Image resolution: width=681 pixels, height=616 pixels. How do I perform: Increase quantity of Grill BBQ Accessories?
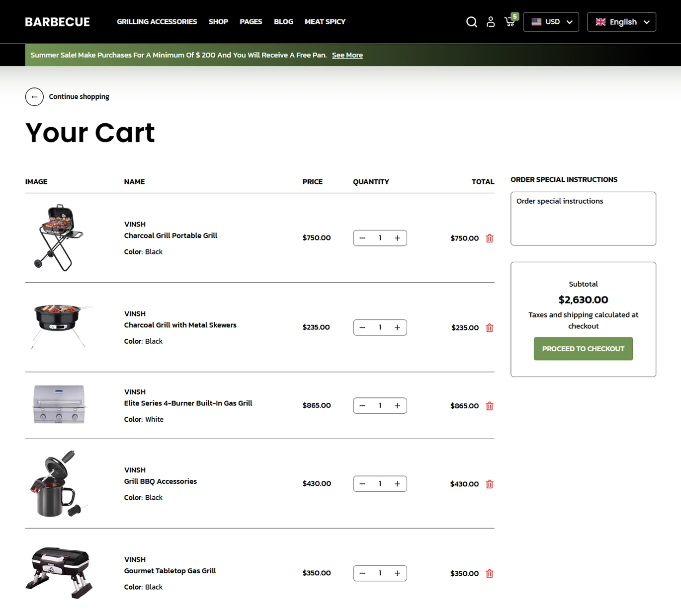tap(397, 483)
